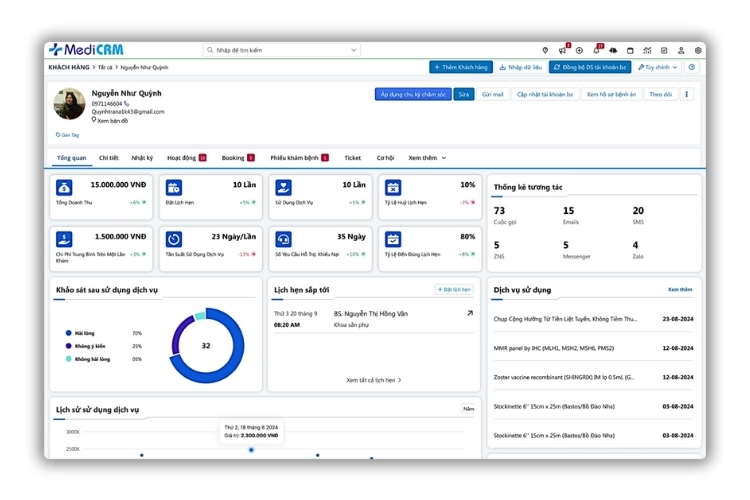Image resolution: width=750 pixels, height=500 pixels.
Task: Click the location pin icon in top bar
Action: (x=545, y=50)
